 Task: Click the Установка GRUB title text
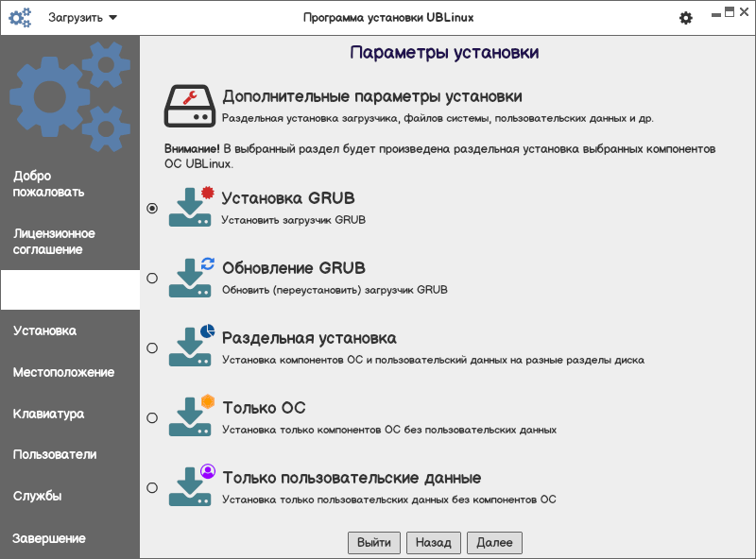(x=288, y=198)
